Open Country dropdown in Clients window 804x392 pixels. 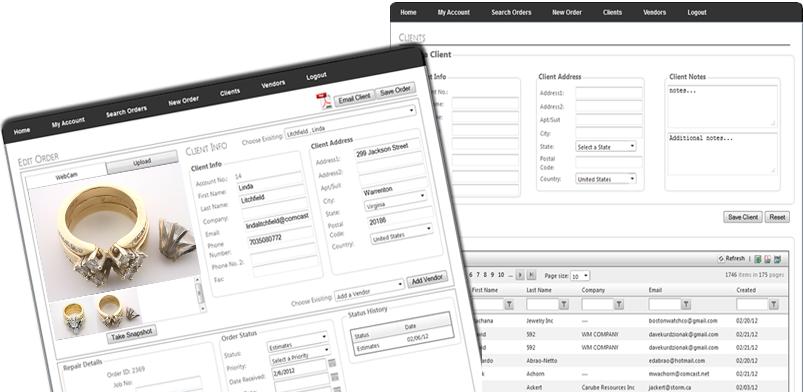606,179
